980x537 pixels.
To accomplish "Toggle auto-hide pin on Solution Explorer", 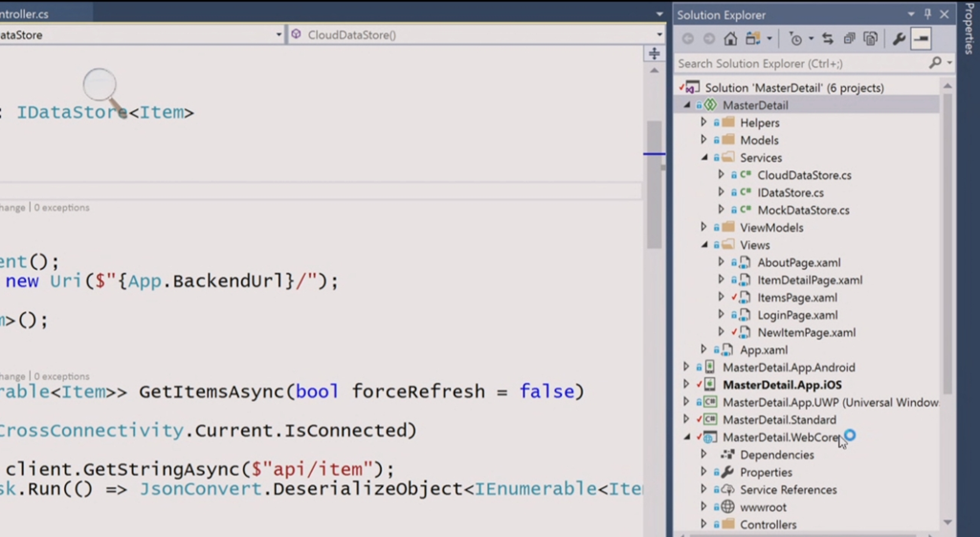I will [927, 14].
